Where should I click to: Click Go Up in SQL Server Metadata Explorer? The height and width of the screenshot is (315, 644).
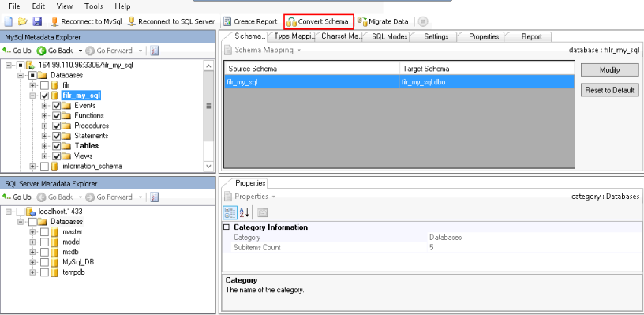point(17,197)
